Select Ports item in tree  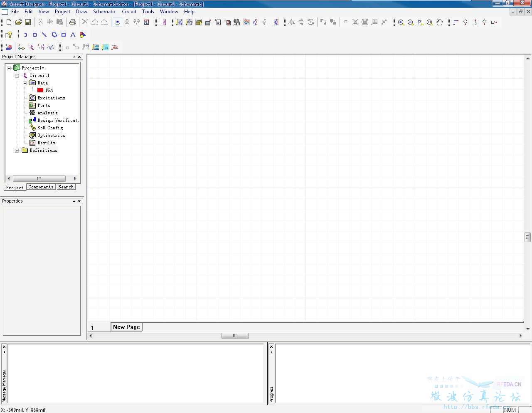(x=44, y=105)
